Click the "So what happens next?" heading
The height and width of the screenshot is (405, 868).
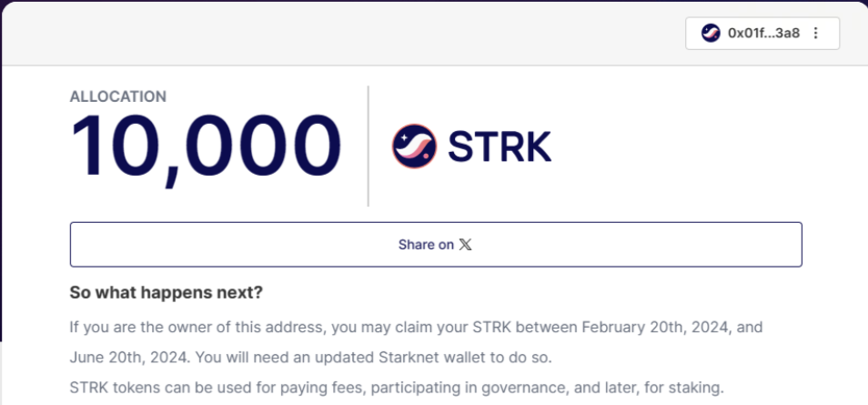(x=167, y=292)
